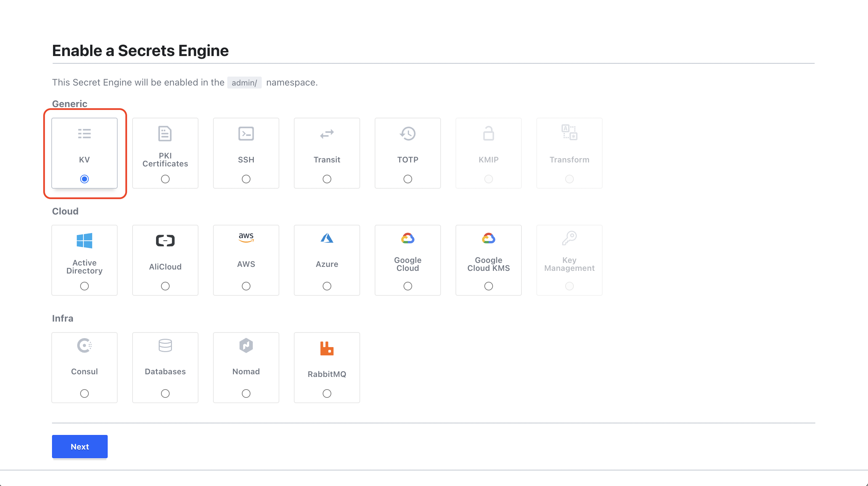Select the Consul radio button
The width and height of the screenshot is (868, 486).
click(x=84, y=394)
